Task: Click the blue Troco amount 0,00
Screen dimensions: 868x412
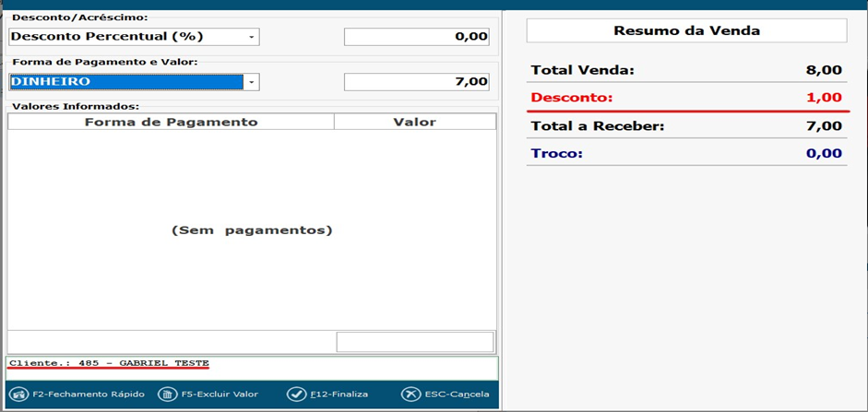Action: pos(823,153)
